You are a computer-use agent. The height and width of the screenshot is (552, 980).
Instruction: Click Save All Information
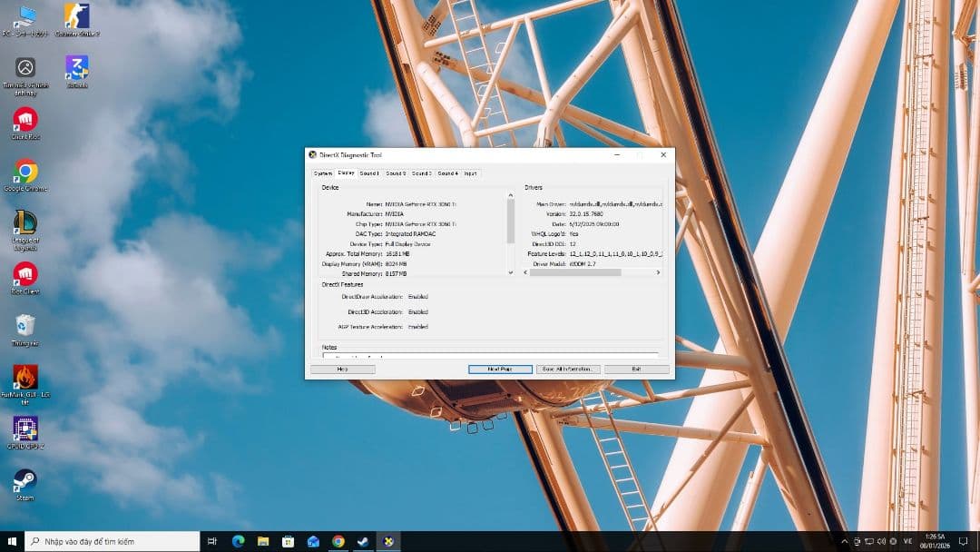click(566, 369)
